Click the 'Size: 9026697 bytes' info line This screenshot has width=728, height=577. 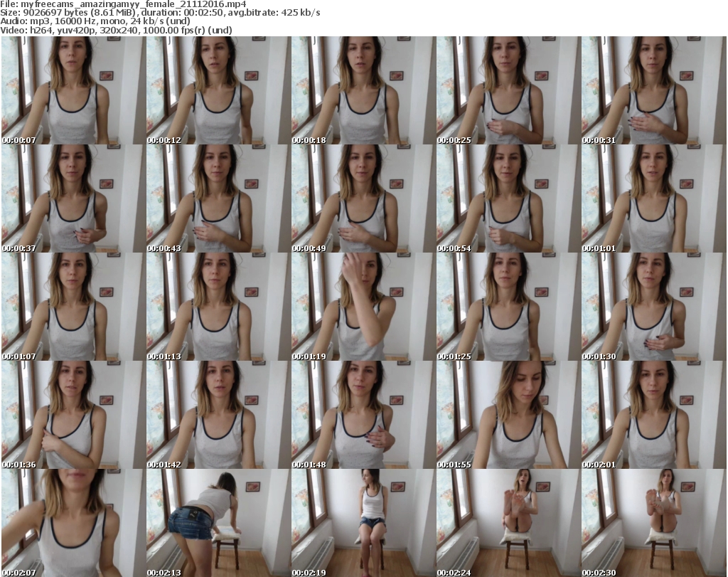click(x=160, y=13)
